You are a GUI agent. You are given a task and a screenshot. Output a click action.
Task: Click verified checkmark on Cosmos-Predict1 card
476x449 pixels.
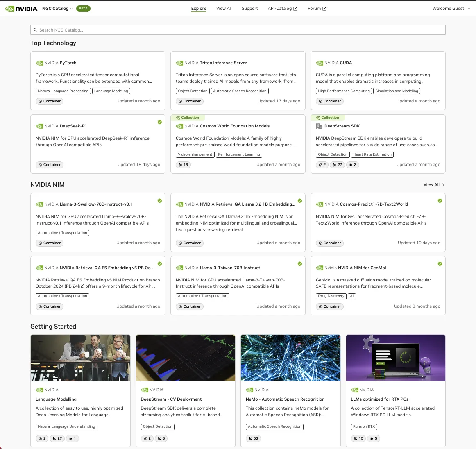pos(440,201)
